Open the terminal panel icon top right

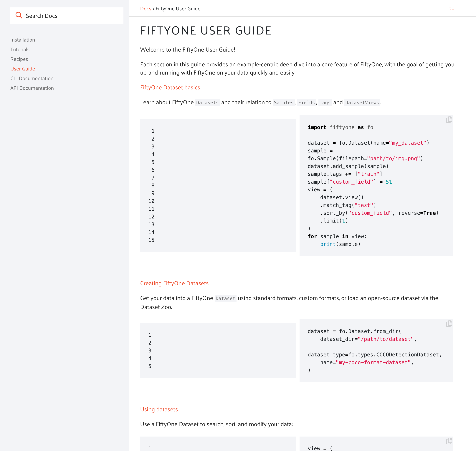point(452,8)
